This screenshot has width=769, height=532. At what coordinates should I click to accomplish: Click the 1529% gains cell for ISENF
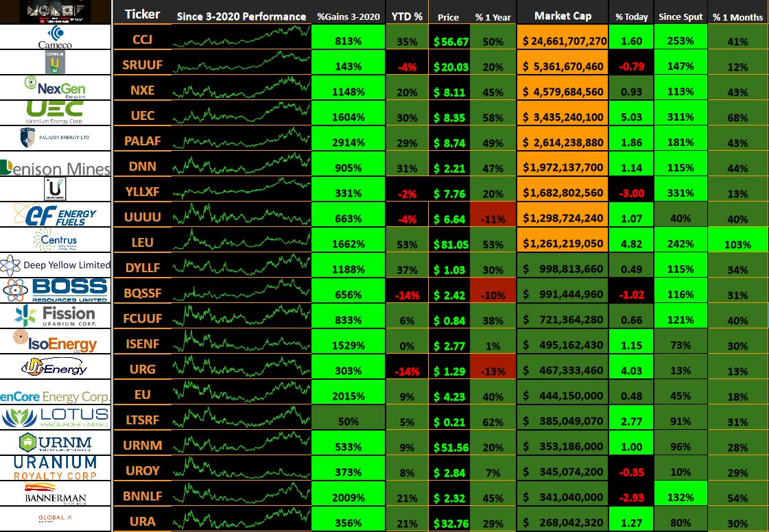pyautogui.click(x=348, y=342)
